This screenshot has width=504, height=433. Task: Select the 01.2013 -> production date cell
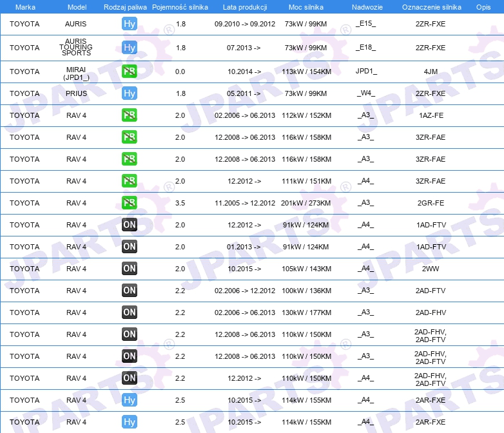[244, 247]
